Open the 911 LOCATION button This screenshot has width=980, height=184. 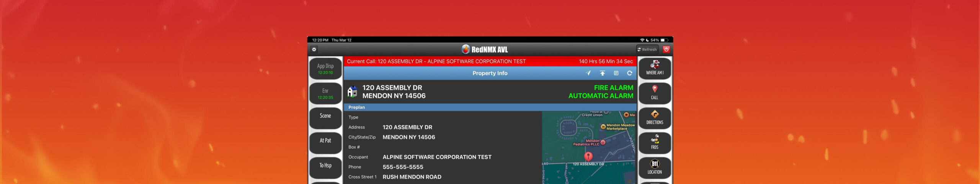pos(655,168)
